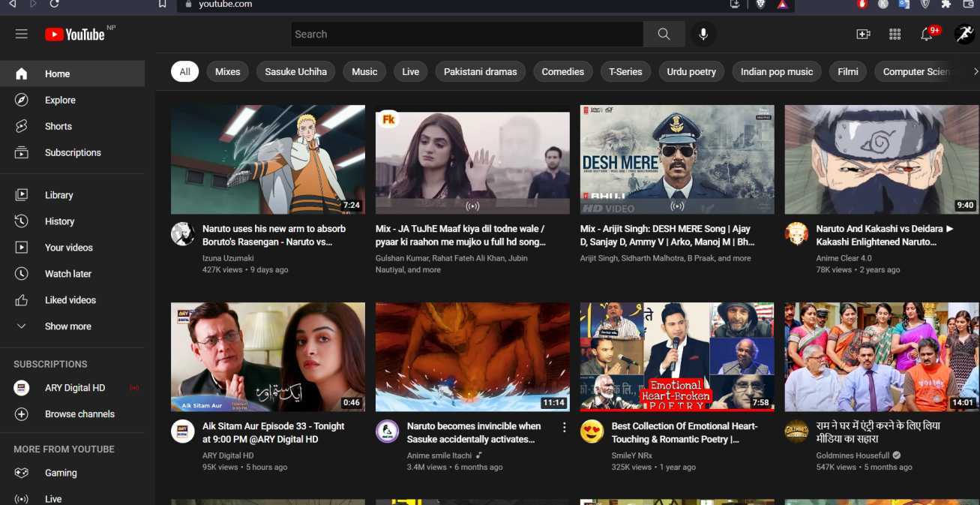Select the Pakistani dramas chip
The width and height of the screenshot is (980, 505).
click(x=481, y=72)
